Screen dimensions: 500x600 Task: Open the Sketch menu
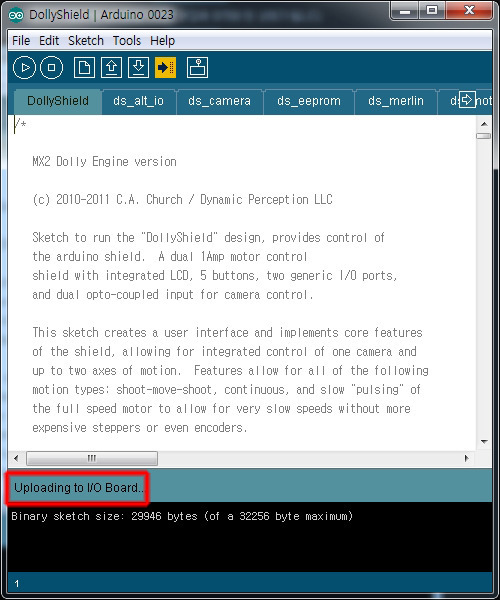click(x=86, y=41)
